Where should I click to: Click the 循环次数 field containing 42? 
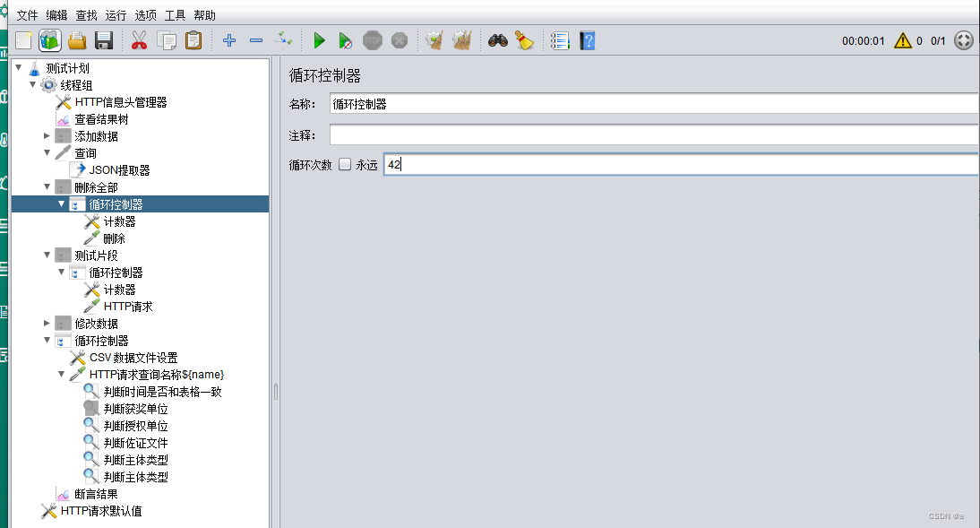click(x=682, y=165)
